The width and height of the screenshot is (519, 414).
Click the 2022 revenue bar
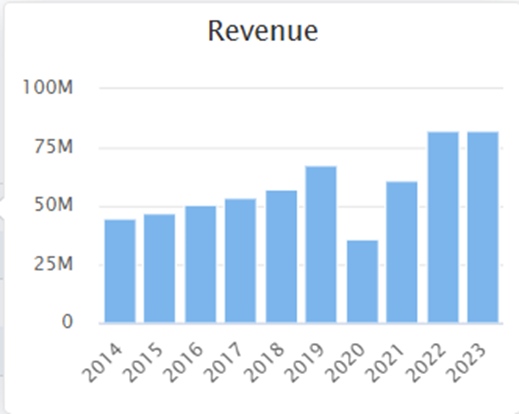(x=443, y=227)
